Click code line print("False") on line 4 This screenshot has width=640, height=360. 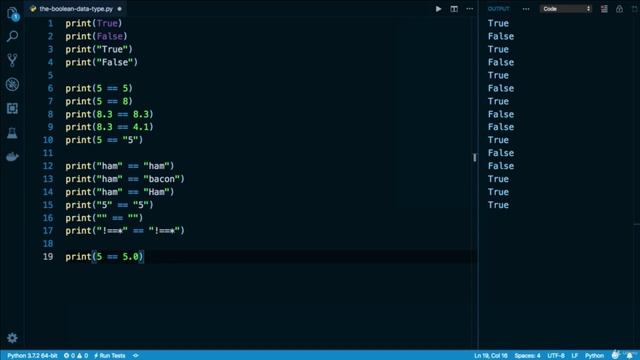102,62
